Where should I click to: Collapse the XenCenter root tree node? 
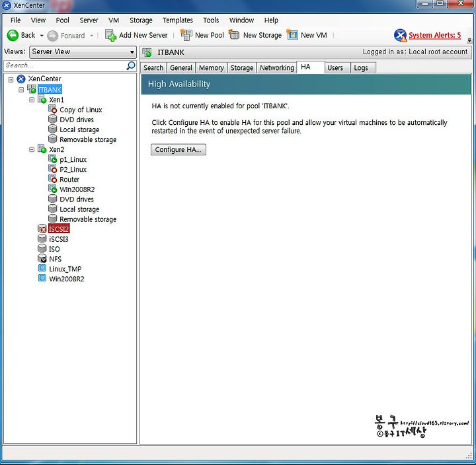(x=11, y=80)
